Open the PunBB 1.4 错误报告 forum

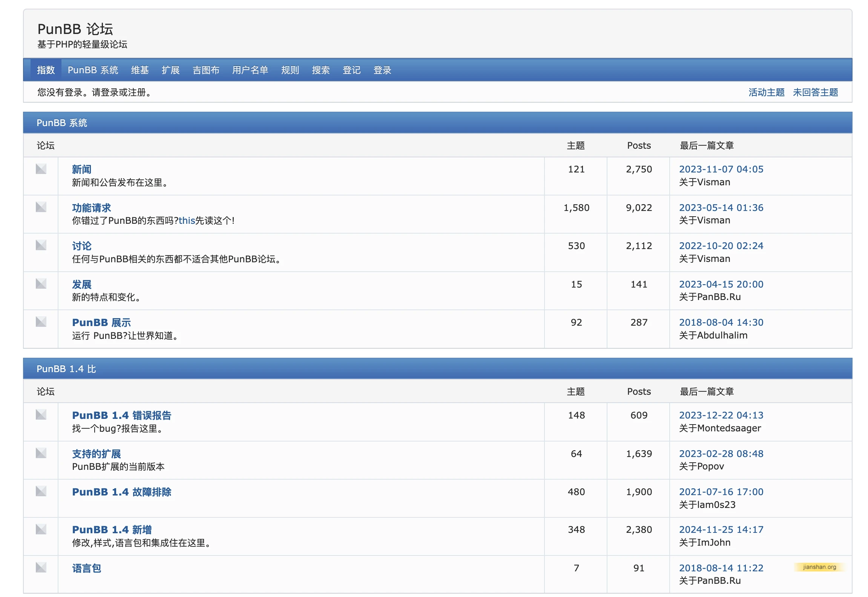122,415
